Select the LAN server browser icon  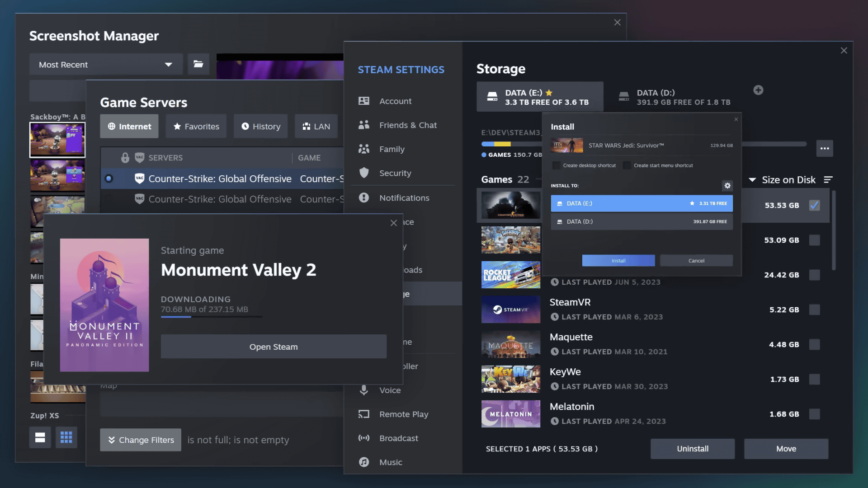click(307, 126)
